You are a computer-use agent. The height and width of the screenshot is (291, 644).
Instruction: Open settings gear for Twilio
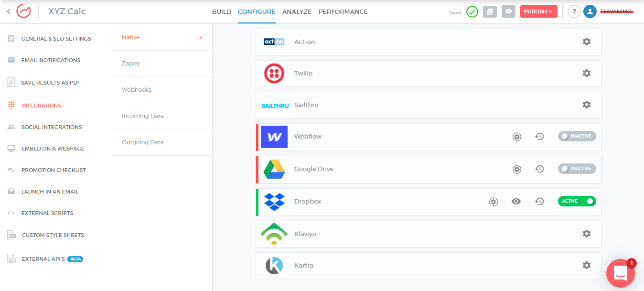(587, 73)
